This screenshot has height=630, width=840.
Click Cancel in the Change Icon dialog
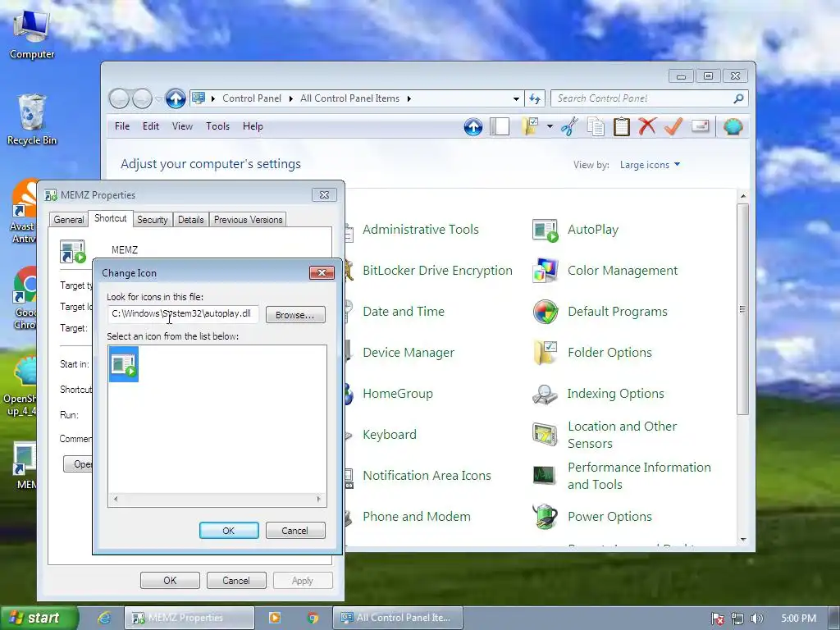click(x=295, y=531)
